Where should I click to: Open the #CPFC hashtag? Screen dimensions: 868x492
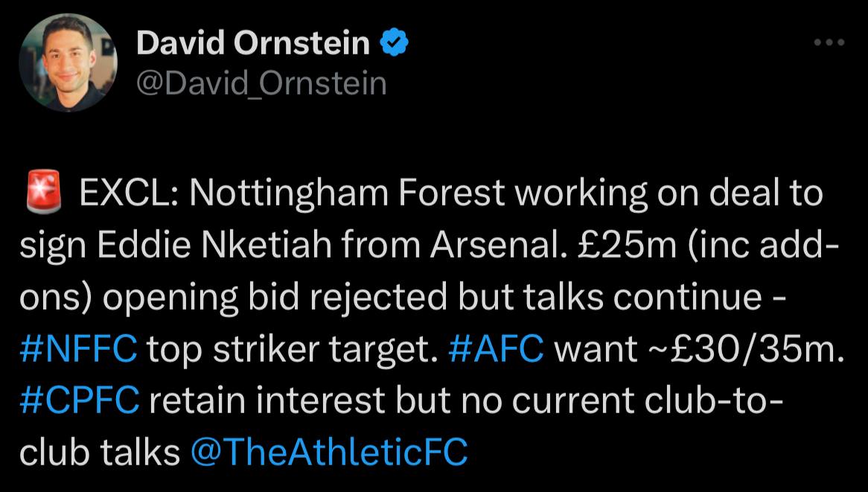[80, 400]
